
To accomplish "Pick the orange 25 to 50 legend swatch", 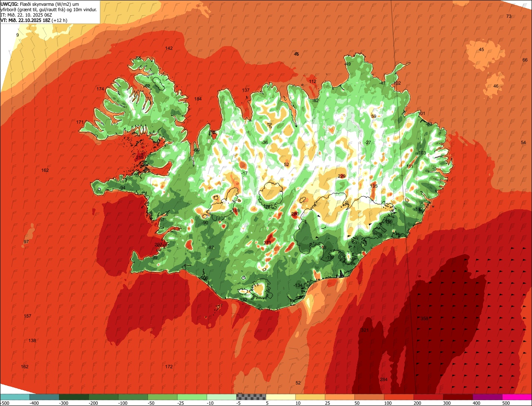I will pos(340,397).
